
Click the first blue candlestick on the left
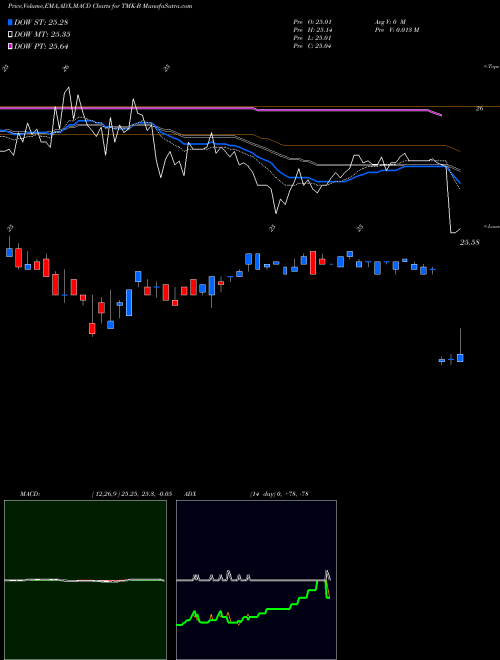[9, 252]
